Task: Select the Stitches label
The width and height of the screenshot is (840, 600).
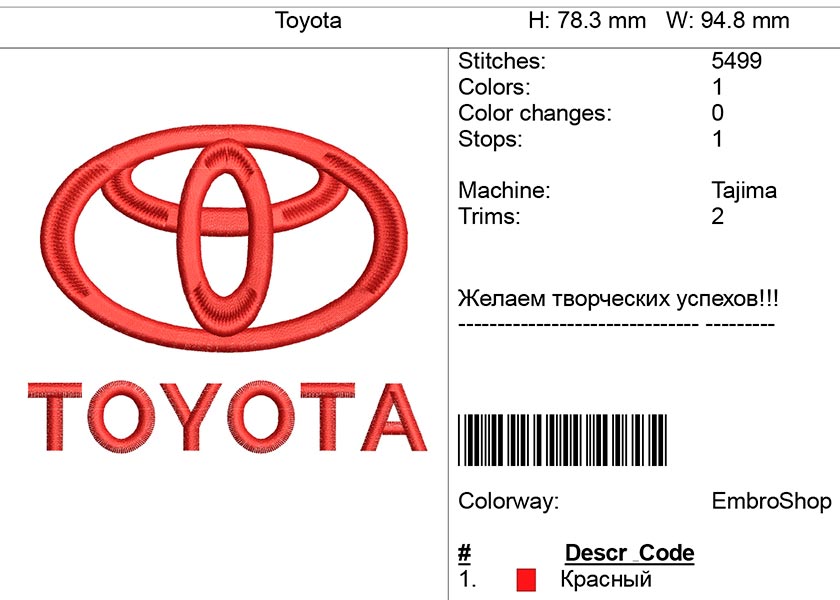Action: (502, 61)
